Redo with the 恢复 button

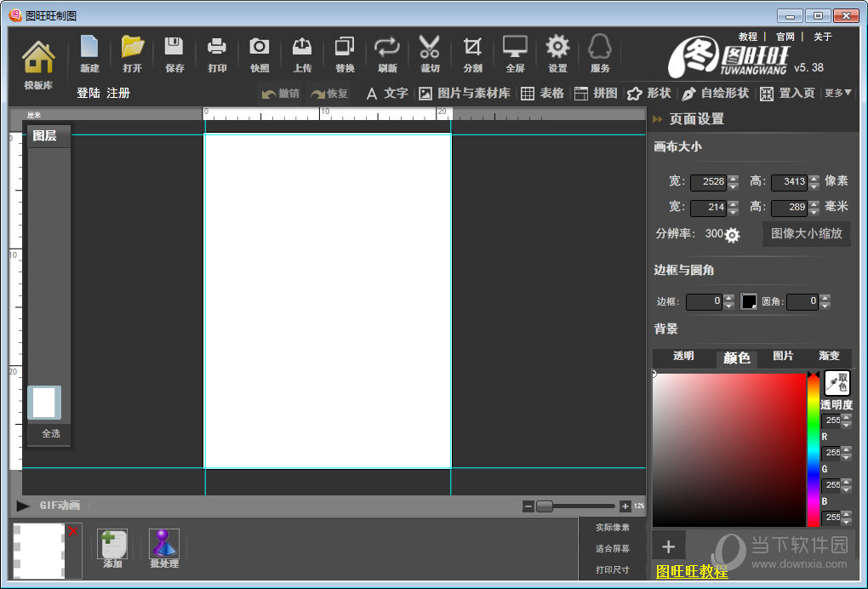[x=328, y=94]
